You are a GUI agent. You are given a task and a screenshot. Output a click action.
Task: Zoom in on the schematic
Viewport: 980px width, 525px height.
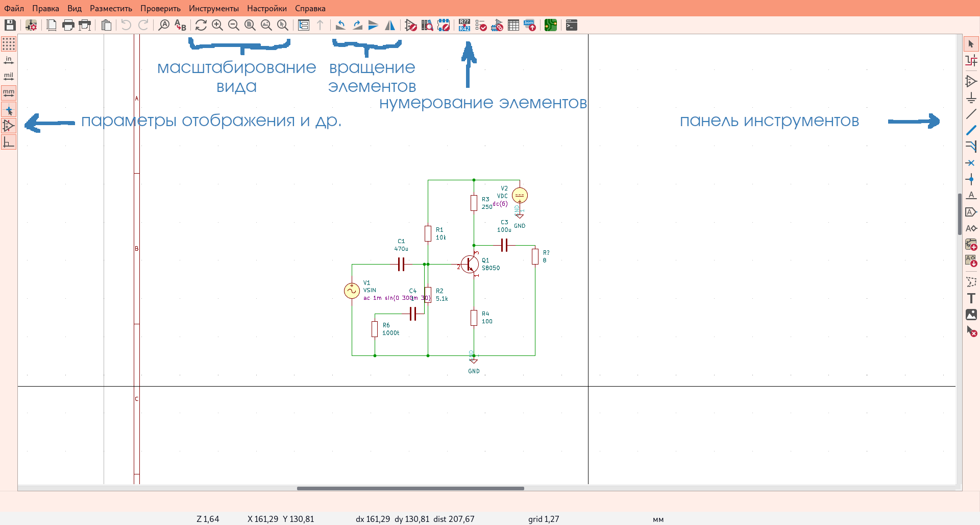tap(217, 25)
